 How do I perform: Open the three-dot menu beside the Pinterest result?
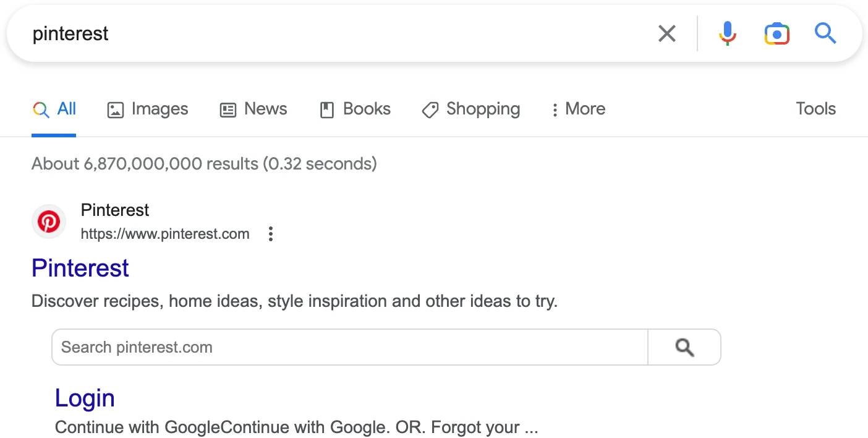(270, 234)
